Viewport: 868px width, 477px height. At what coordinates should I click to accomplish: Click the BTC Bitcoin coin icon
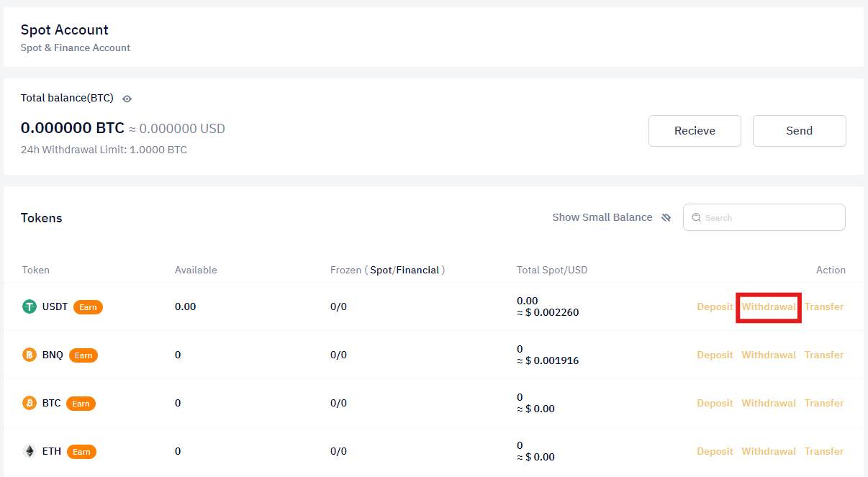[x=30, y=404]
